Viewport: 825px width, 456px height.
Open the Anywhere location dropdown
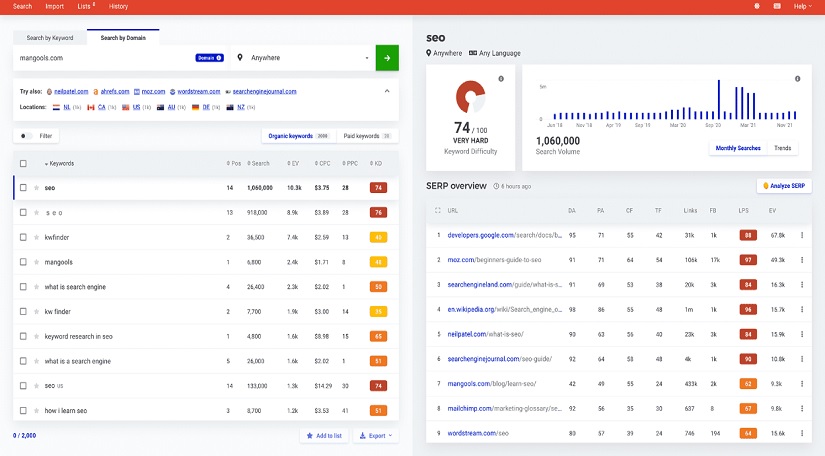tap(303, 58)
